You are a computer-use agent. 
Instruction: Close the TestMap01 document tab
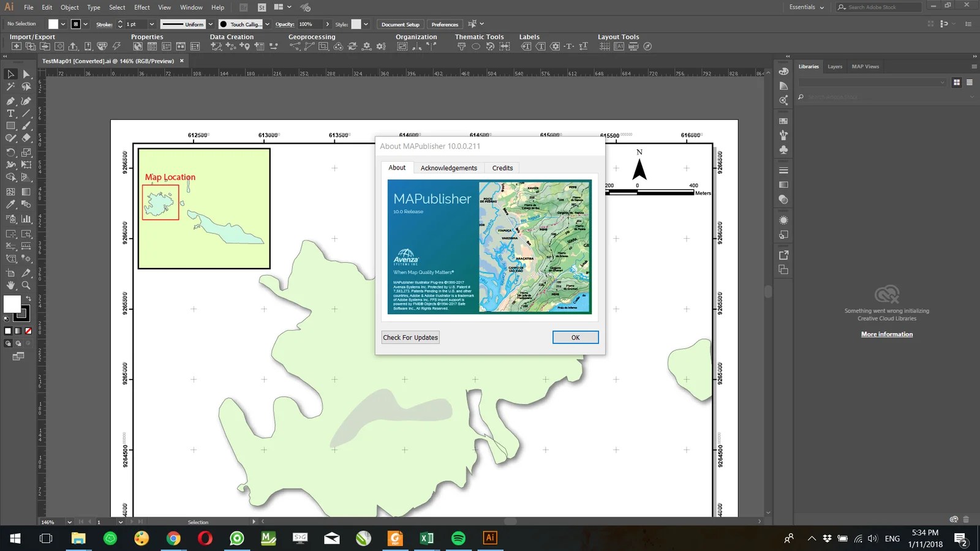pos(182,61)
